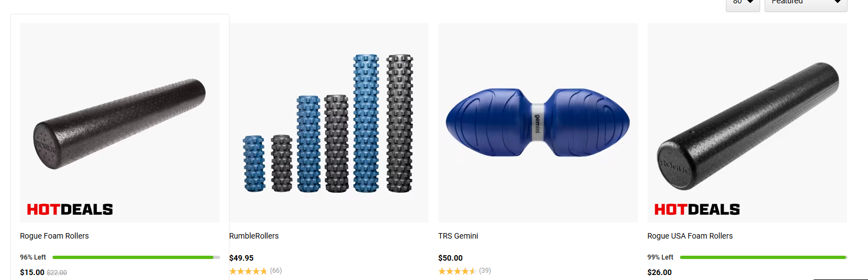The image size is (868, 280).
Task: Click the TRS Gemini star rating
Action: tap(457, 271)
